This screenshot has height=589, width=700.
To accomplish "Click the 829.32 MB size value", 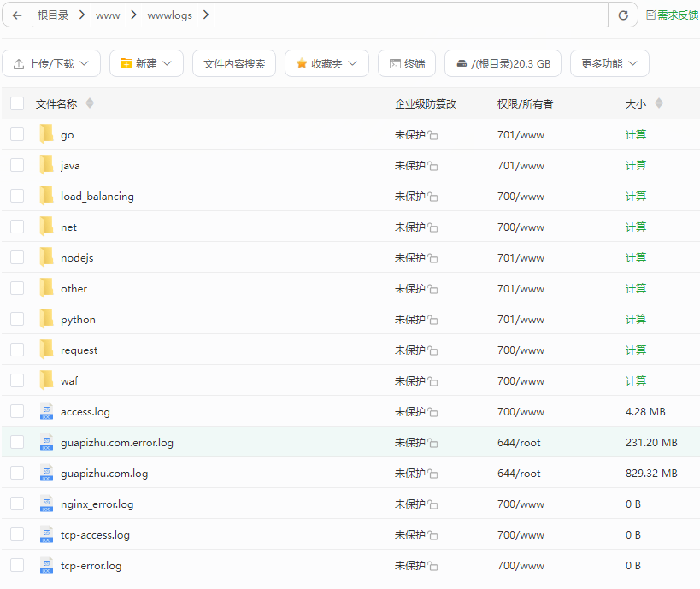I will click(651, 474).
